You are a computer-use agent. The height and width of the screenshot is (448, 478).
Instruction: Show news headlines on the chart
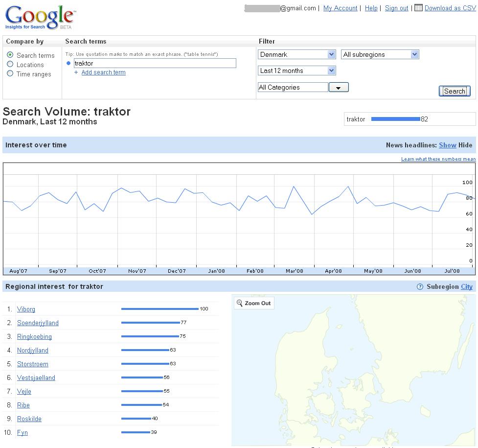point(447,145)
